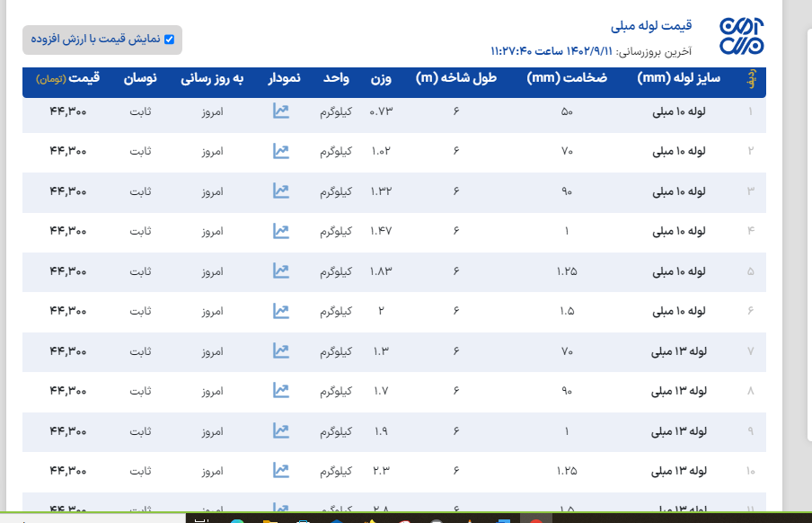View the chart icon in row 10 (weight 2.3)

pos(281,471)
